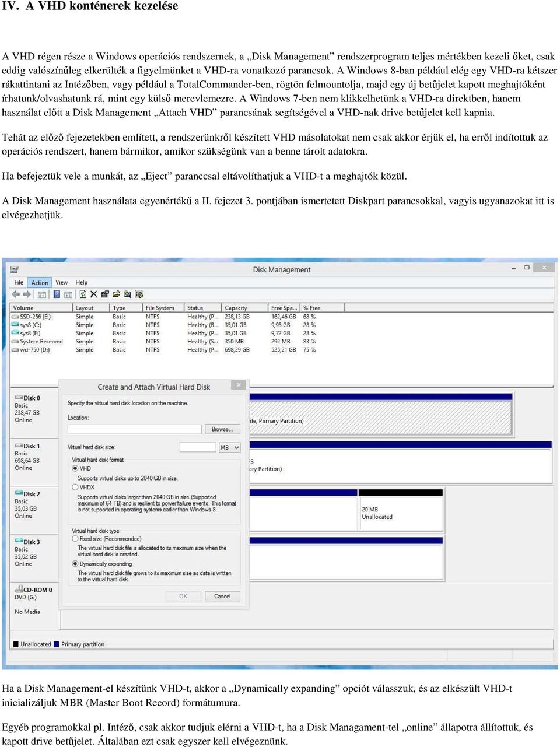Click the No Media label under CD-ROM 0
560x747 pixels.
tap(27, 612)
